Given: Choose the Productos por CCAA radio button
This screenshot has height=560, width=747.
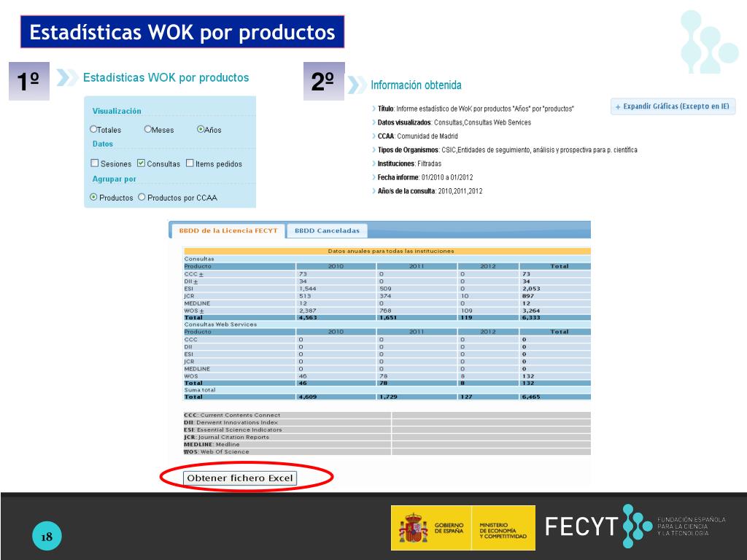Looking at the screenshot, I should click(x=142, y=197).
